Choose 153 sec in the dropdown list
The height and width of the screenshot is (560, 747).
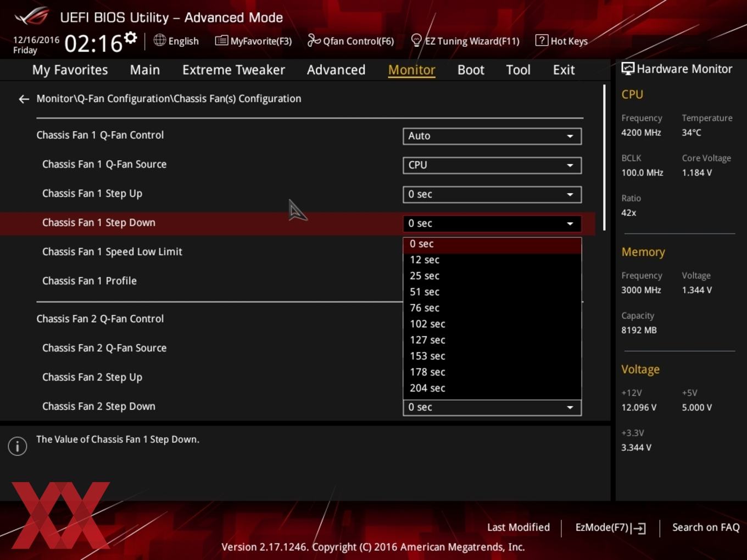(492, 356)
